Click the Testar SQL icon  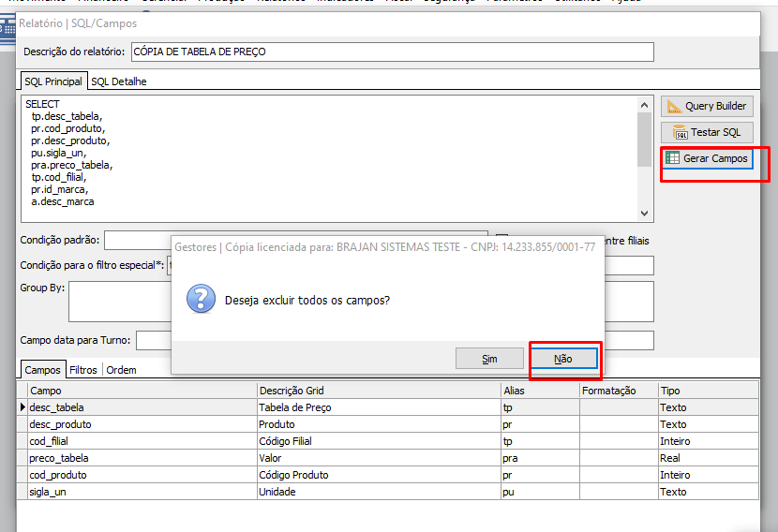tap(681, 132)
